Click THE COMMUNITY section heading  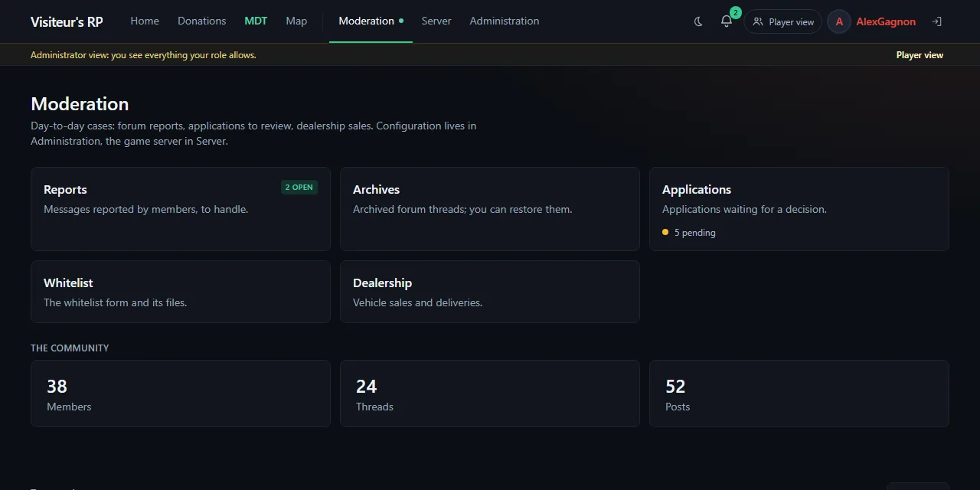(x=70, y=348)
